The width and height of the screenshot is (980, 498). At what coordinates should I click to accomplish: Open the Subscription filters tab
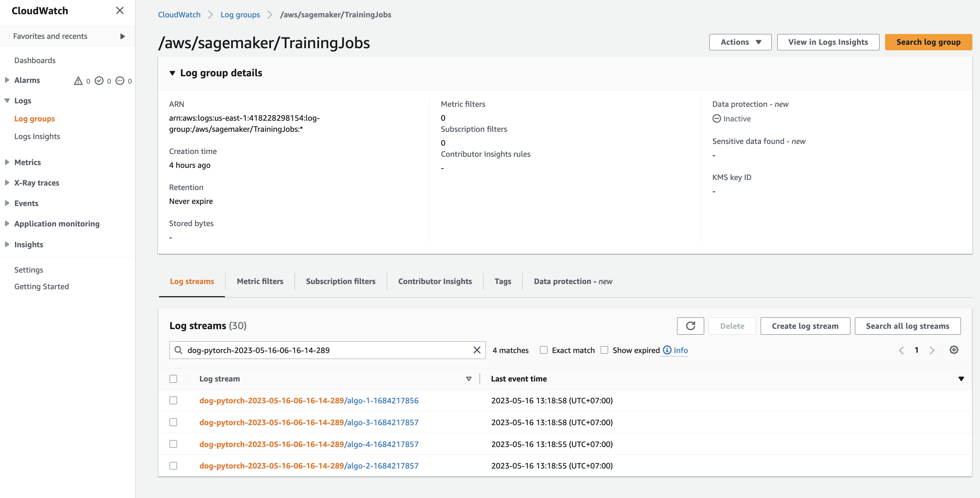click(340, 281)
